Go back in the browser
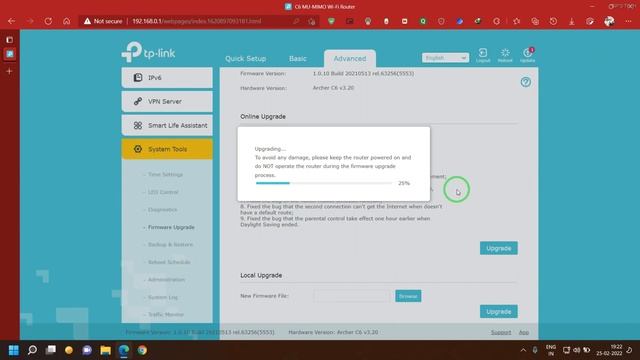 click(x=11, y=21)
